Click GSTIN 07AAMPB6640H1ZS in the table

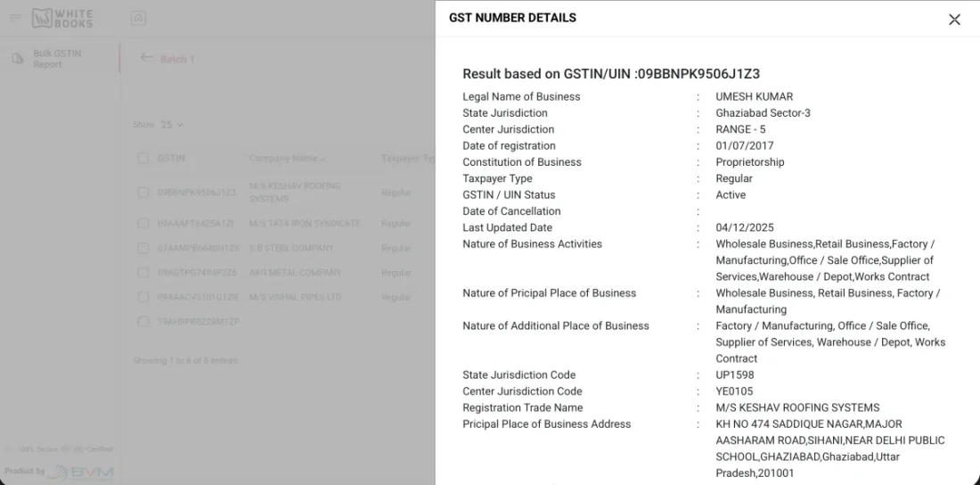click(198, 249)
